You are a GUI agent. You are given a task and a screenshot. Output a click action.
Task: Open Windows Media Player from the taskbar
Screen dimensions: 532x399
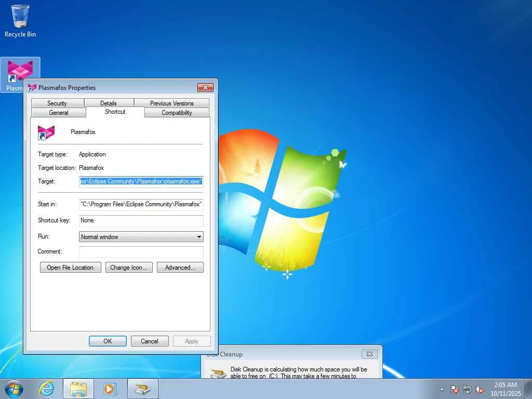110,389
